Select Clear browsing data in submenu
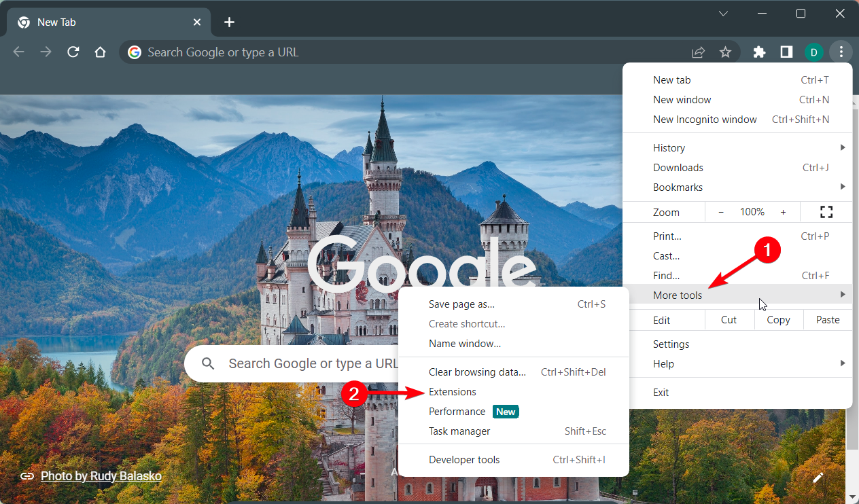859x504 pixels. [x=514, y=372]
